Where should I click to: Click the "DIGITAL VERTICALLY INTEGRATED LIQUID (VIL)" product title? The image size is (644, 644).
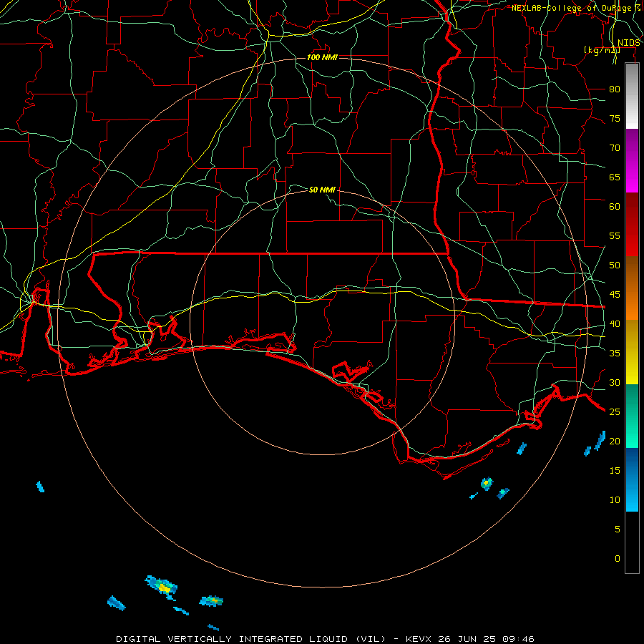click(251, 639)
